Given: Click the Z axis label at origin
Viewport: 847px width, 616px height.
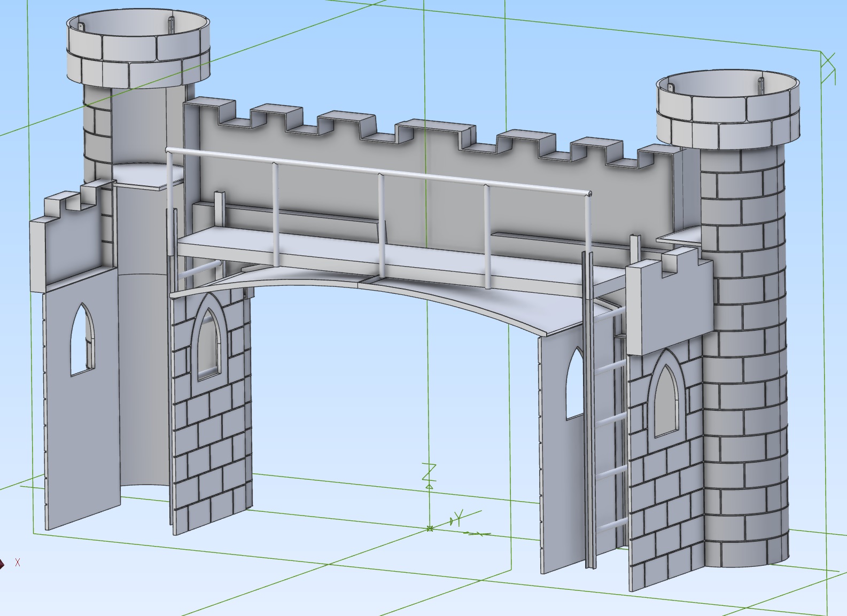Looking at the screenshot, I should coord(429,472).
